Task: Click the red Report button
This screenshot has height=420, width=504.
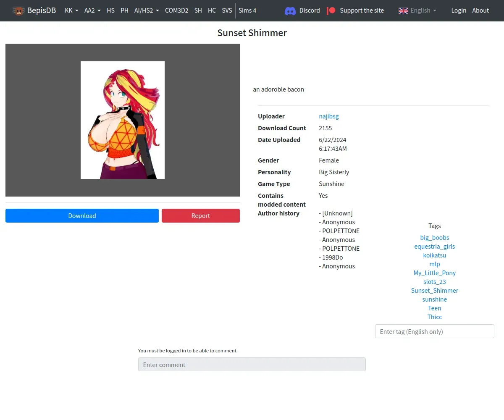Action: click(201, 215)
